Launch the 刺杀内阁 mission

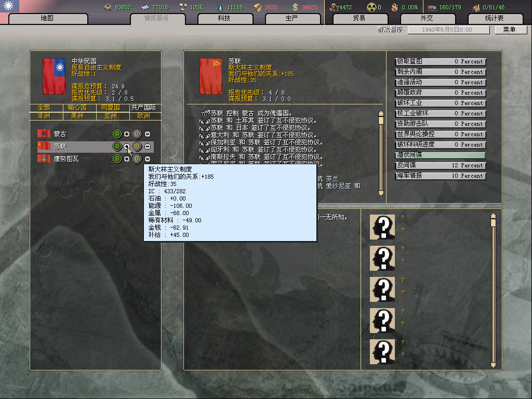[x=441, y=72]
